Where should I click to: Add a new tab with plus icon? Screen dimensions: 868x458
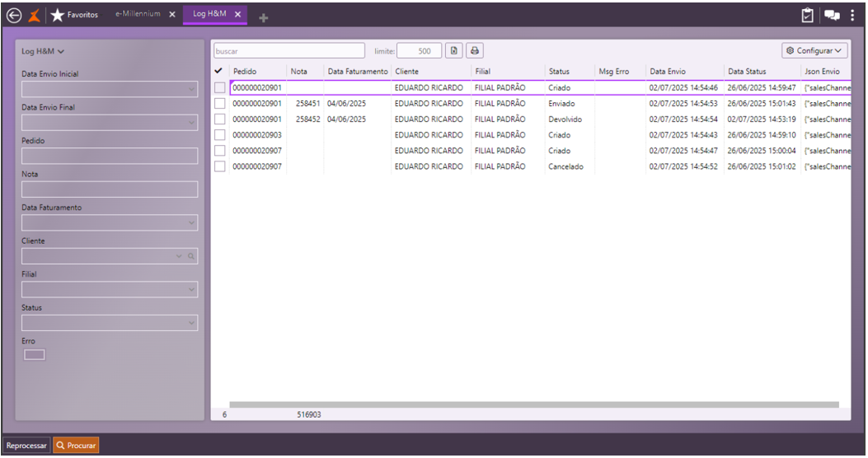click(x=264, y=18)
